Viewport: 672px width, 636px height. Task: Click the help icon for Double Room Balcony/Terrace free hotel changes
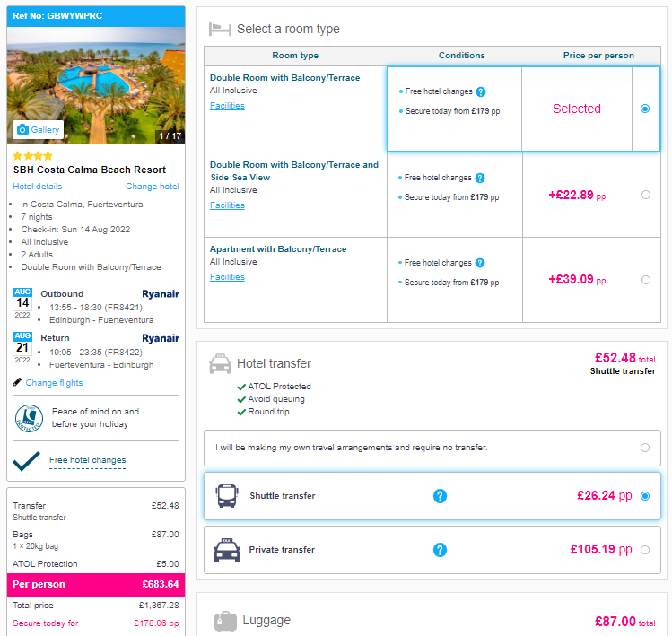[x=481, y=91]
